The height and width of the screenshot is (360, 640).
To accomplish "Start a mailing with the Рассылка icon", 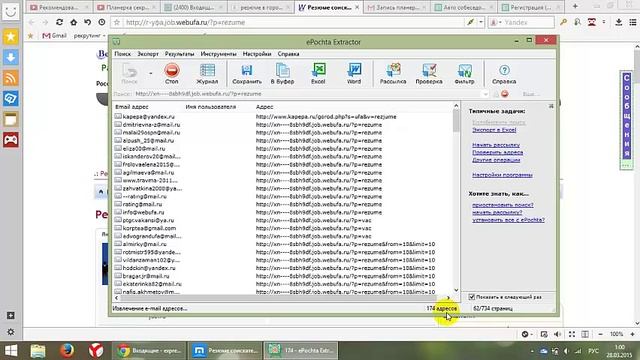I will click(393, 73).
